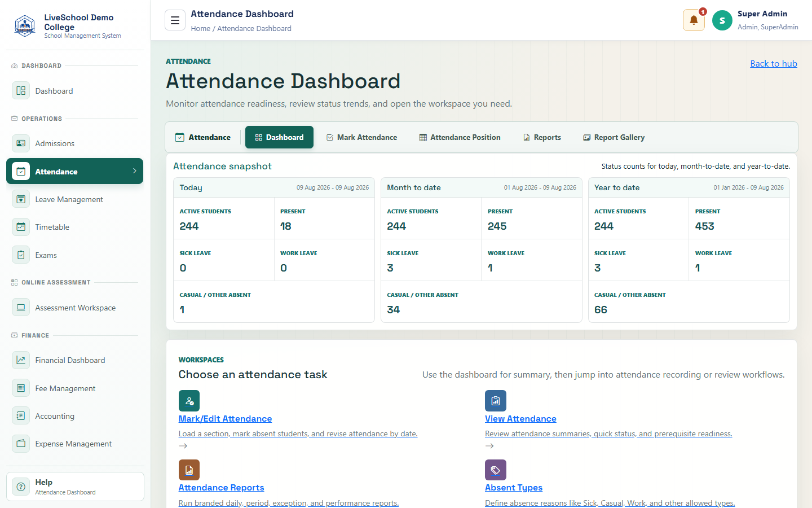Click 'Run branded daily, period' description link
Viewport: 812px width, 508px height.
click(289, 503)
